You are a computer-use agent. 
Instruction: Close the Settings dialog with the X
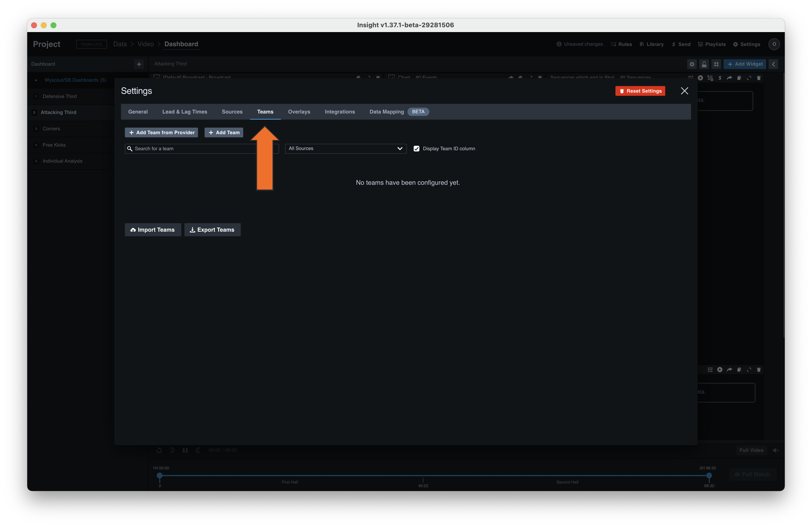tap(684, 91)
